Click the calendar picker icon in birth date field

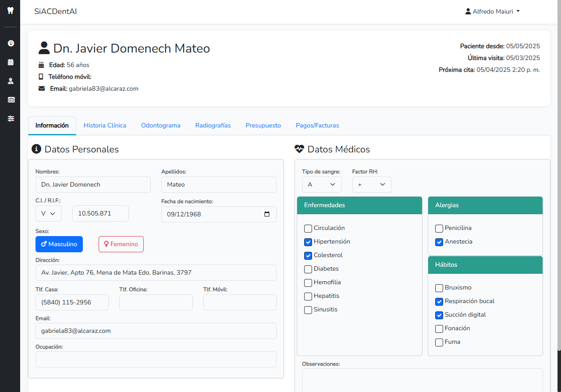tap(267, 215)
